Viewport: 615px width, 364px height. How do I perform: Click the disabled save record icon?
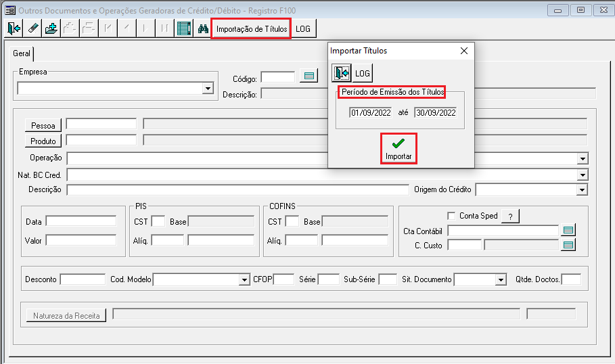point(70,28)
